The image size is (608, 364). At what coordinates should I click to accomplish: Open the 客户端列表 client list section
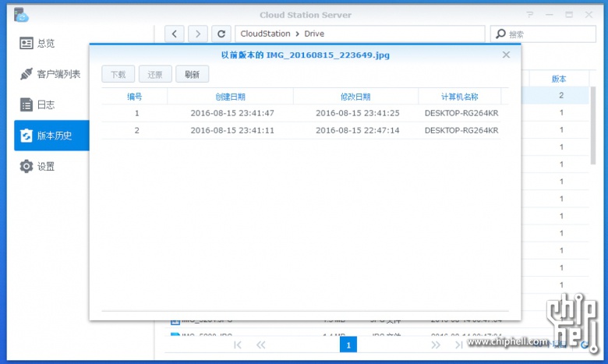(51, 73)
